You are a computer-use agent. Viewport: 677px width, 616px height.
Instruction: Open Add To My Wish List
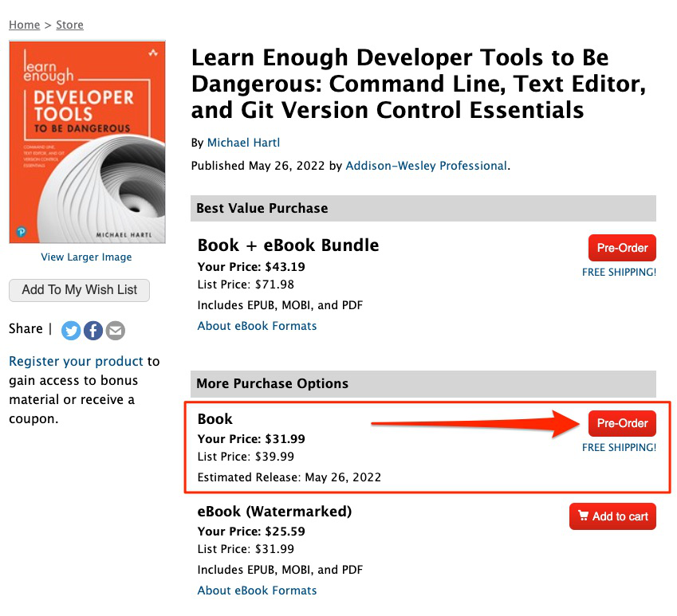click(79, 290)
